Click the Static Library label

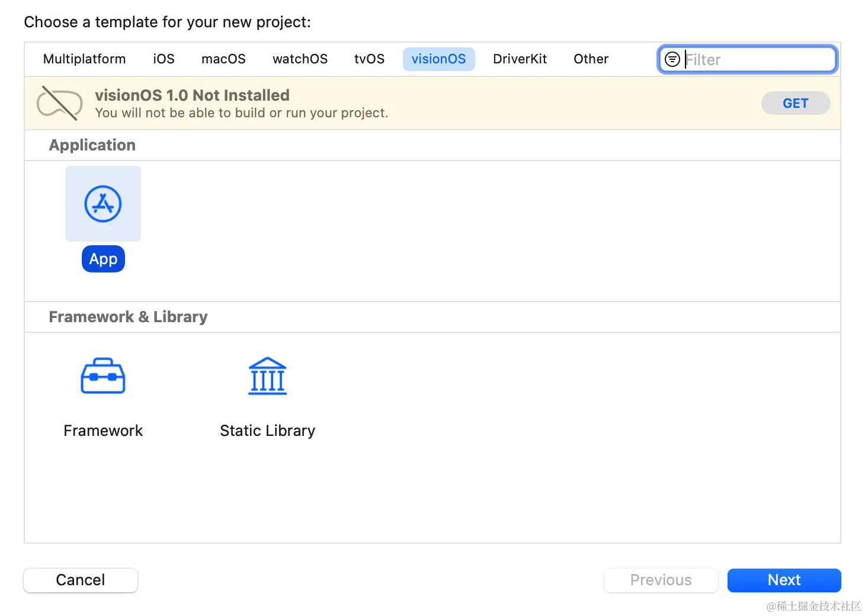point(267,431)
